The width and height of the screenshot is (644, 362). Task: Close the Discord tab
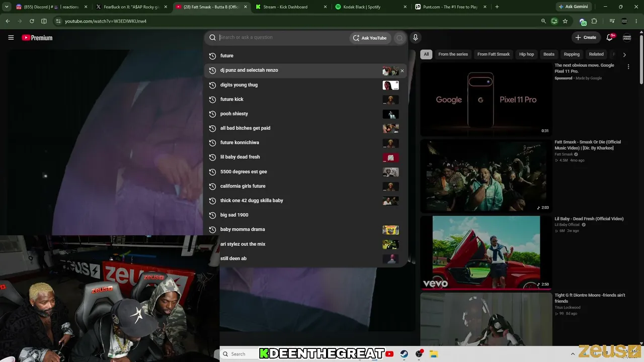pos(86,7)
